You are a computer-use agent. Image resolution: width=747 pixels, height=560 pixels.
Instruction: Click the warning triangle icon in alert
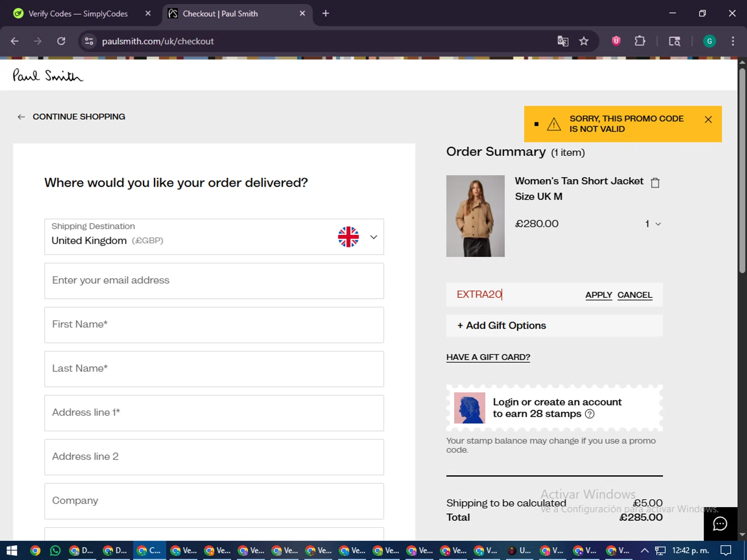pyautogui.click(x=554, y=124)
